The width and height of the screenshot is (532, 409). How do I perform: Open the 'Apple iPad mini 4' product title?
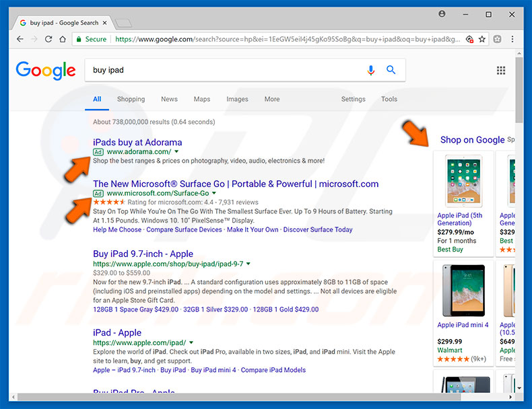[x=463, y=325]
